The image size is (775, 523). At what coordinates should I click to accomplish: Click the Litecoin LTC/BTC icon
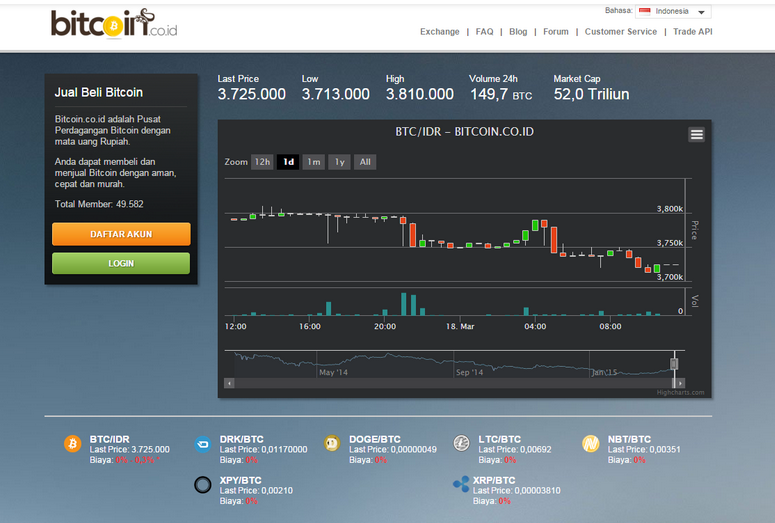(x=461, y=443)
